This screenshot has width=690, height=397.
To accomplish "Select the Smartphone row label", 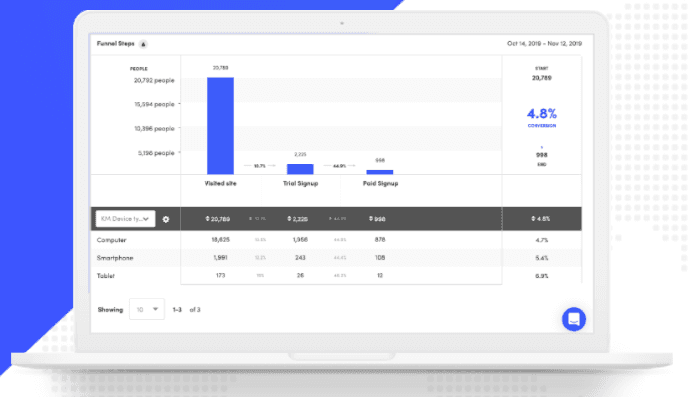I will pos(115,258).
